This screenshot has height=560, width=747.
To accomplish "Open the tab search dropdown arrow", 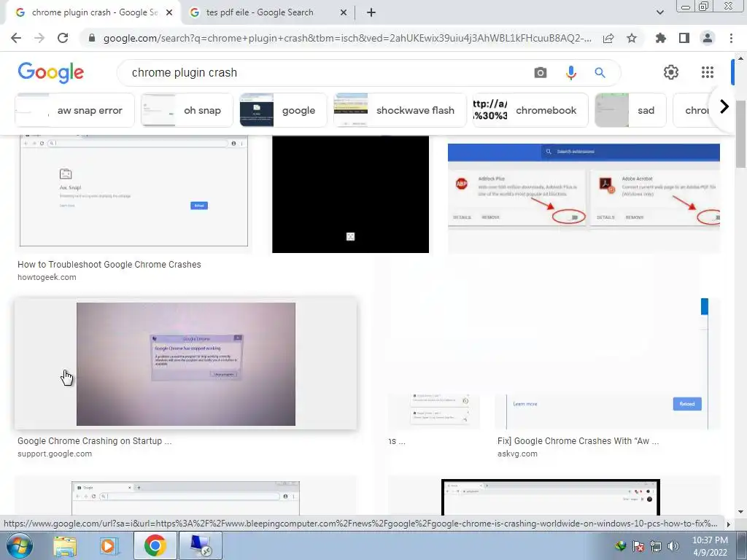I will coord(659,13).
